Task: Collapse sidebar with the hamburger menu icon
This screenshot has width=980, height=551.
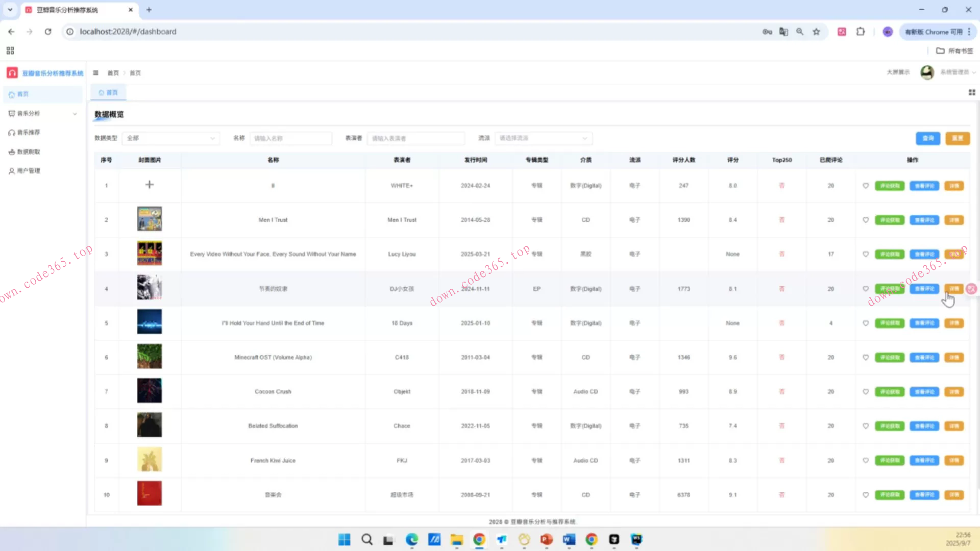Action: click(95, 73)
